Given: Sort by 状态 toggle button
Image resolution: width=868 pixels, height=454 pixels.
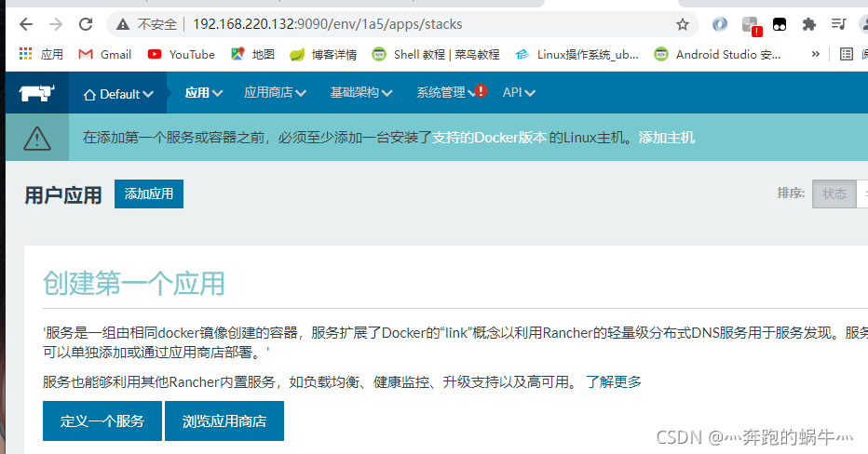Looking at the screenshot, I should click(x=834, y=194).
